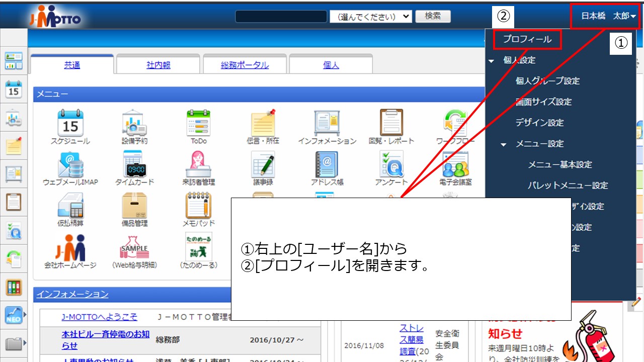Viewport: 644px width, 362px height.
Task: Open the メモパッド notepad icon
Action: pos(198,205)
